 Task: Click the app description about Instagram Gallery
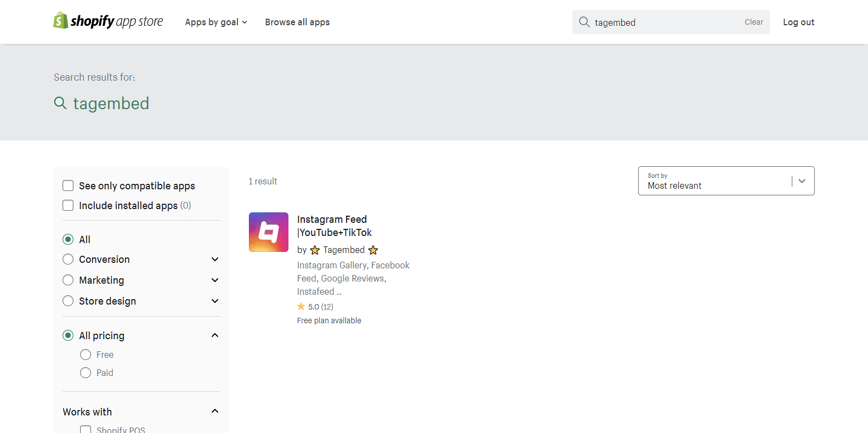click(353, 278)
